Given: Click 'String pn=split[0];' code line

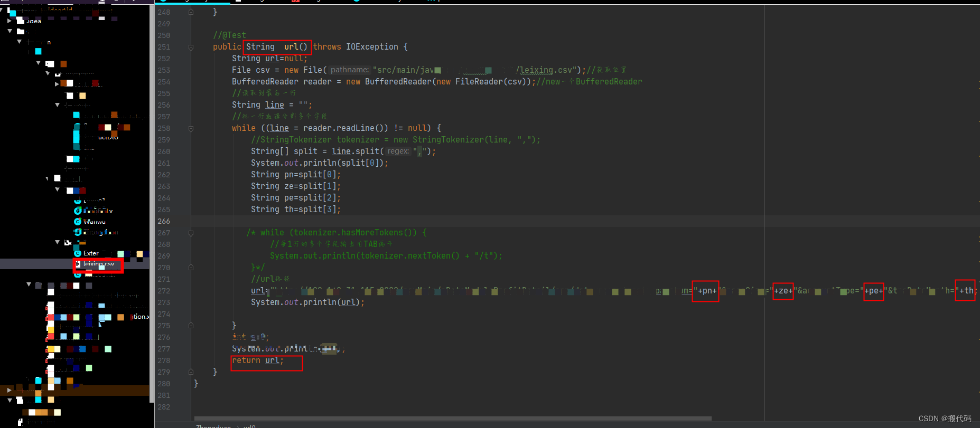Looking at the screenshot, I should [x=296, y=175].
